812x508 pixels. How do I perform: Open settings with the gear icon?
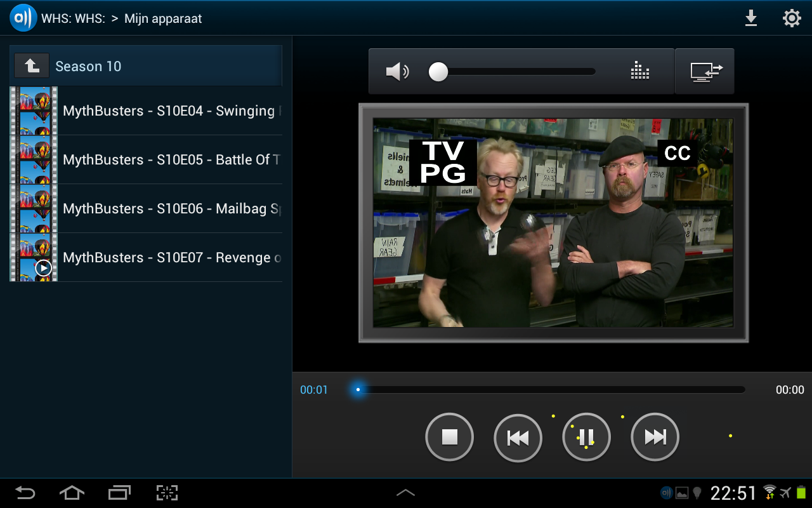(792, 18)
